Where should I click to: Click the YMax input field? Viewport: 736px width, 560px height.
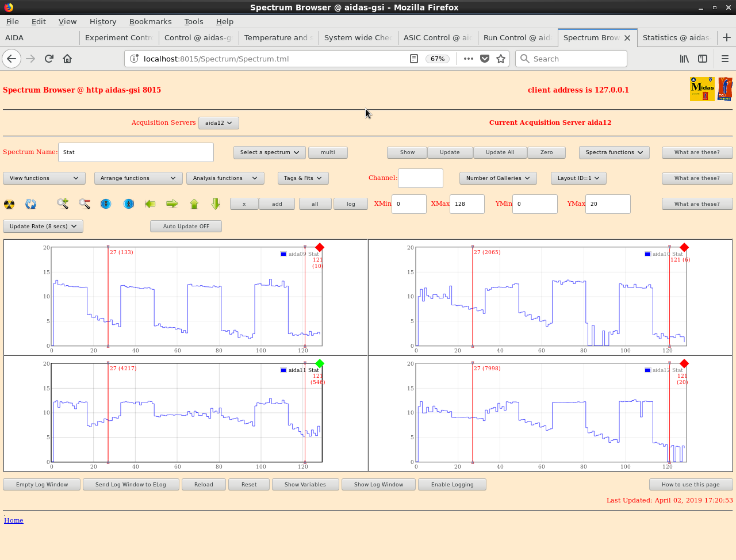(x=608, y=204)
